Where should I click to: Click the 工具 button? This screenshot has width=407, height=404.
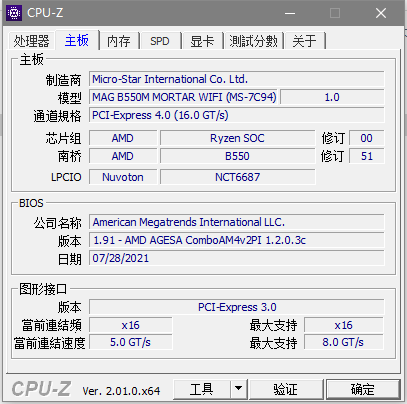coord(202,389)
